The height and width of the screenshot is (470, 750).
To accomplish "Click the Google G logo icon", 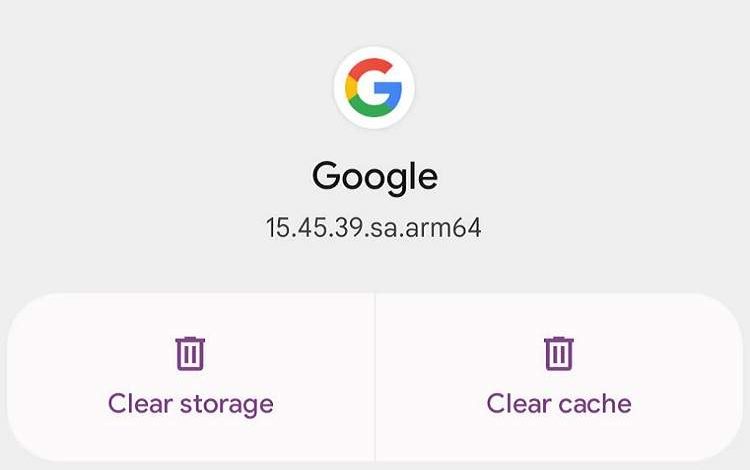I will pyautogui.click(x=374, y=88).
